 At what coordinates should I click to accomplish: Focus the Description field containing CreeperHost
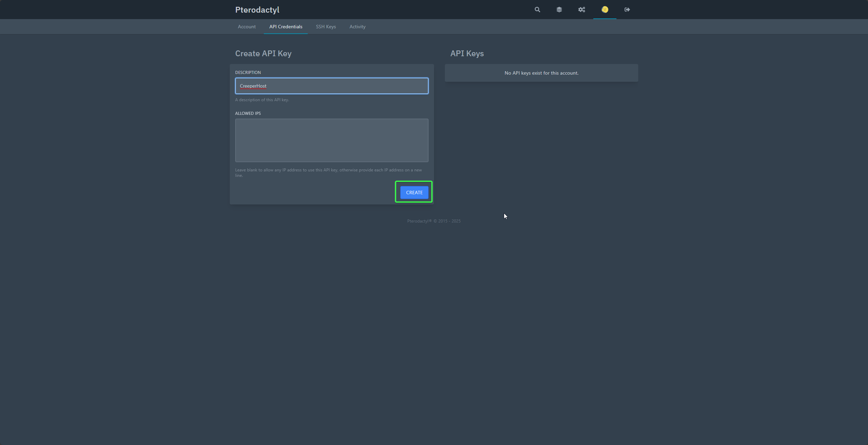[332, 86]
